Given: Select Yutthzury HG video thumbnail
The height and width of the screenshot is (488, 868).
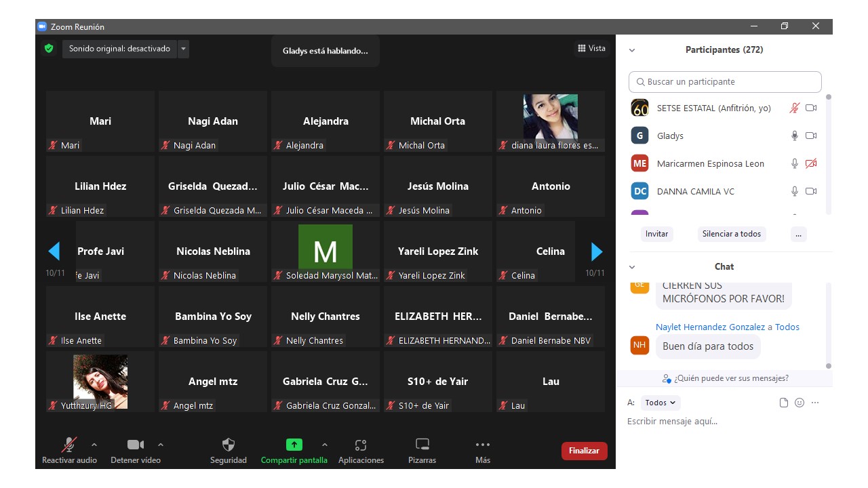Looking at the screenshot, I should tap(100, 382).
